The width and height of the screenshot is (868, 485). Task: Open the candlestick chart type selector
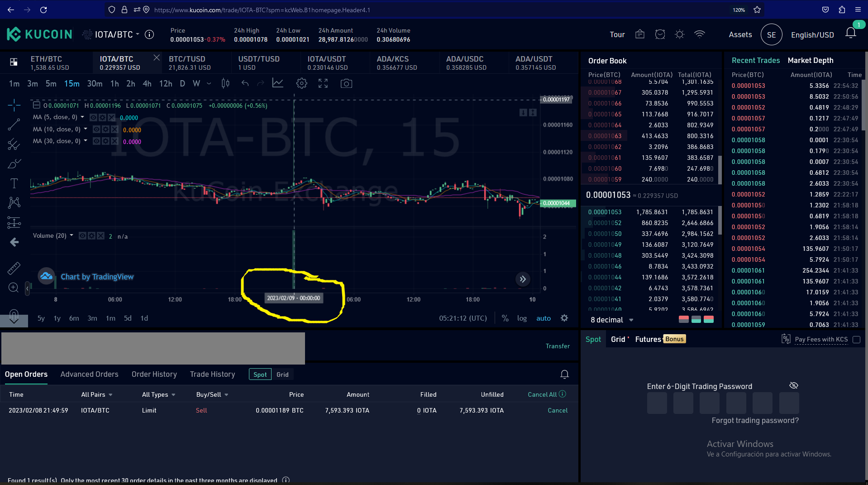pyautogui.click(x=225, y=83)
